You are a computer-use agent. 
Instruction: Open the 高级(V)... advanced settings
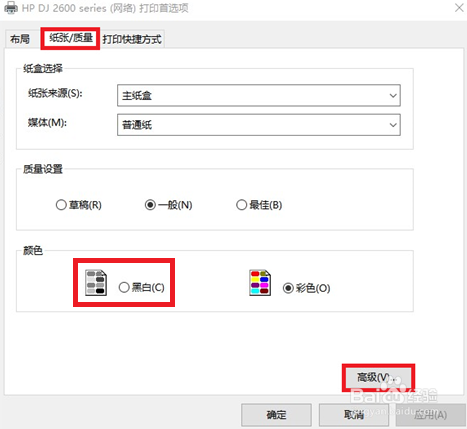pyautogui.click(x=378, y=378)
